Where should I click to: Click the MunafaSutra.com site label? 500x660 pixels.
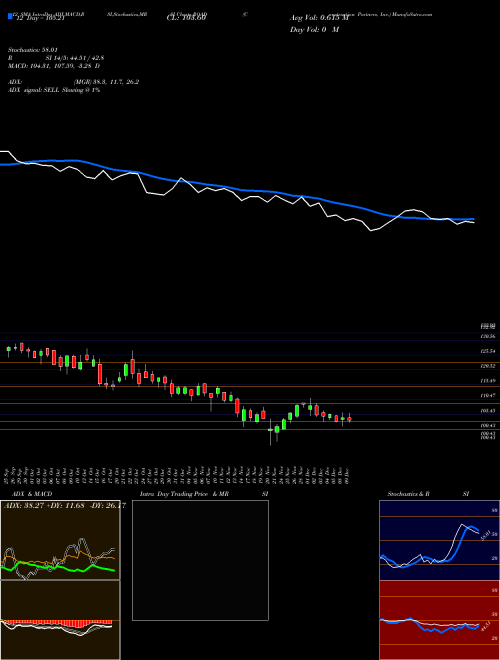(x=412, y=14)
